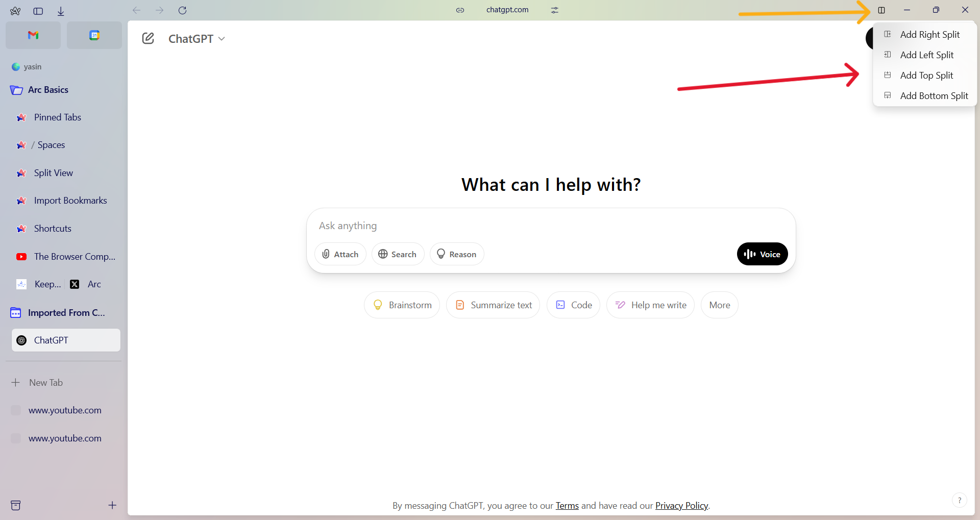
Task: Choose Add Top Split
Action: click(x=925, y=76)
